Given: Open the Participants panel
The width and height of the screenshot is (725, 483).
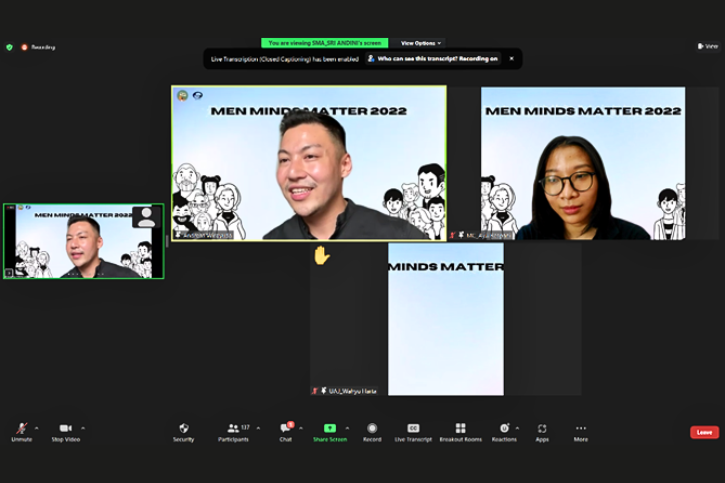Looking at the screenshot, I should 233,432.
